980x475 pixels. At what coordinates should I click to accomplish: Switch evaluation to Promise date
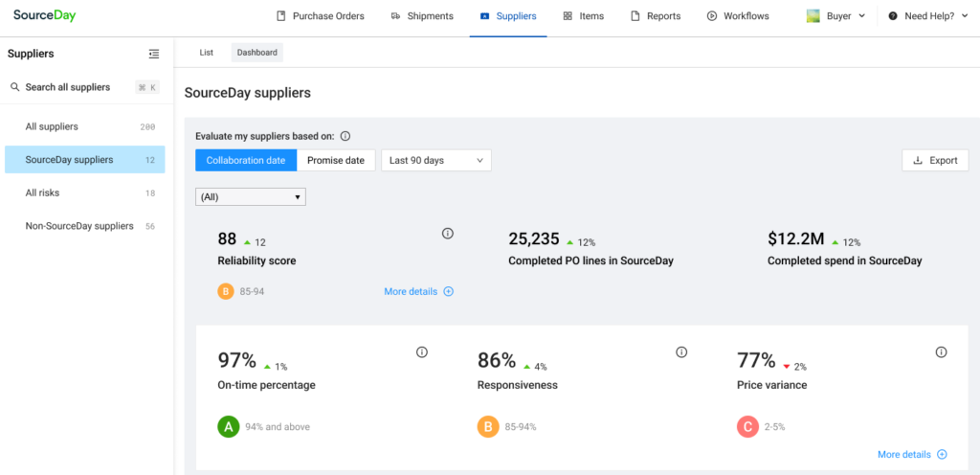coord(336,160)
